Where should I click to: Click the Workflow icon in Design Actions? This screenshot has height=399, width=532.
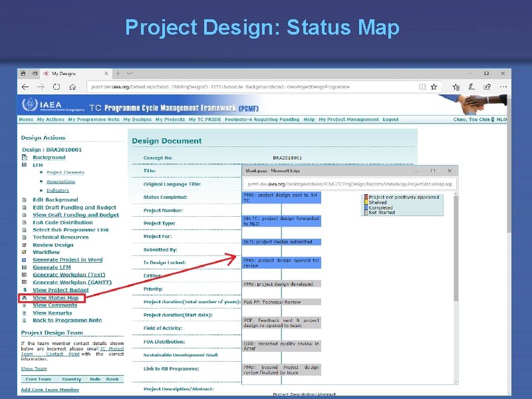pyautogui.click(x=23, y=251)
